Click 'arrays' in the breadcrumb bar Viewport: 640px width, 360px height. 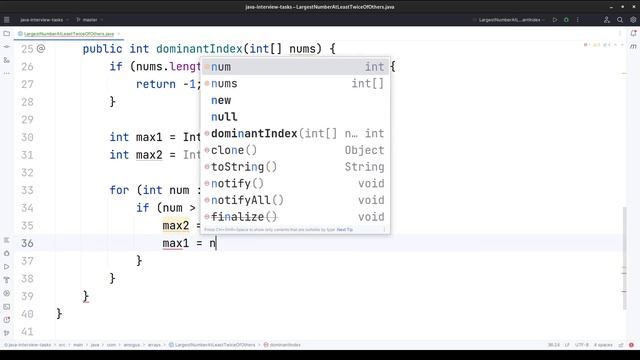[154, 345]
